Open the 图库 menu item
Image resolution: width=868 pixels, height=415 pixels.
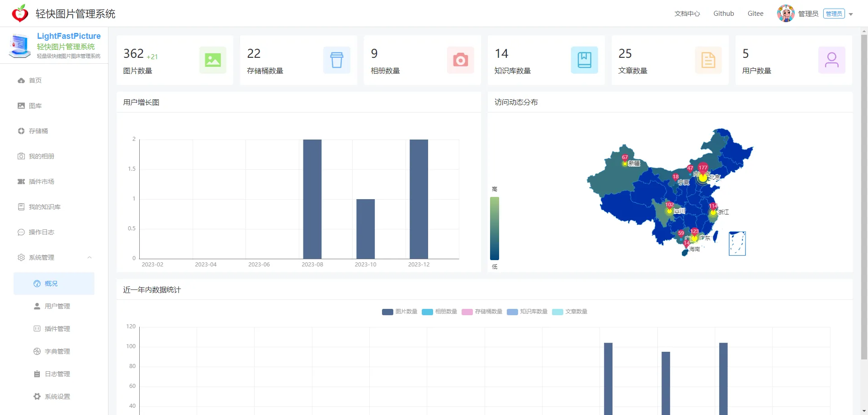point(54,106)
